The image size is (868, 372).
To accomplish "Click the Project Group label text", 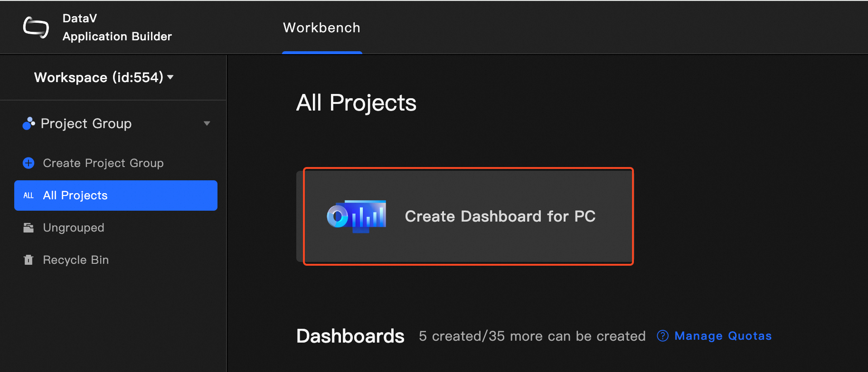I will [x=86, y=123].
